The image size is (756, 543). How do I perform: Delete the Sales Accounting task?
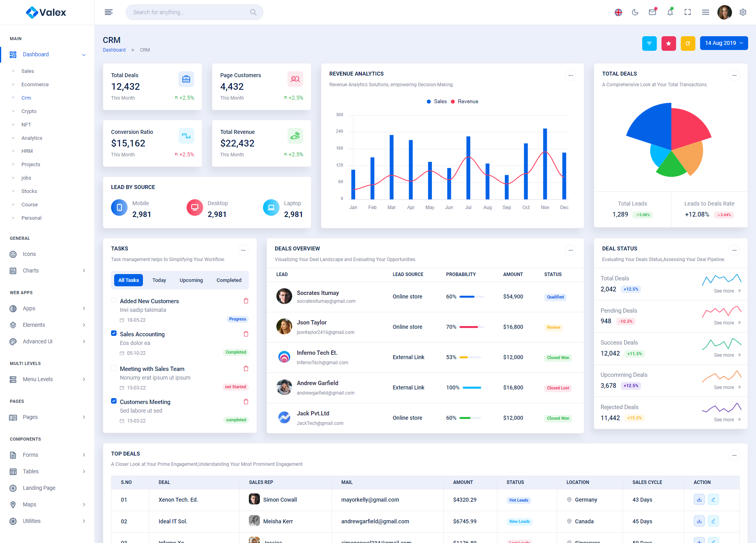(x=246, y=334)
